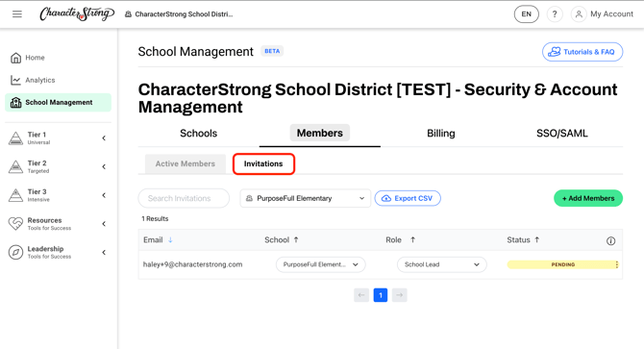This screenshot has width=644, height=349.
Task: Click the Search Invitations field
Action: (184, 198)
